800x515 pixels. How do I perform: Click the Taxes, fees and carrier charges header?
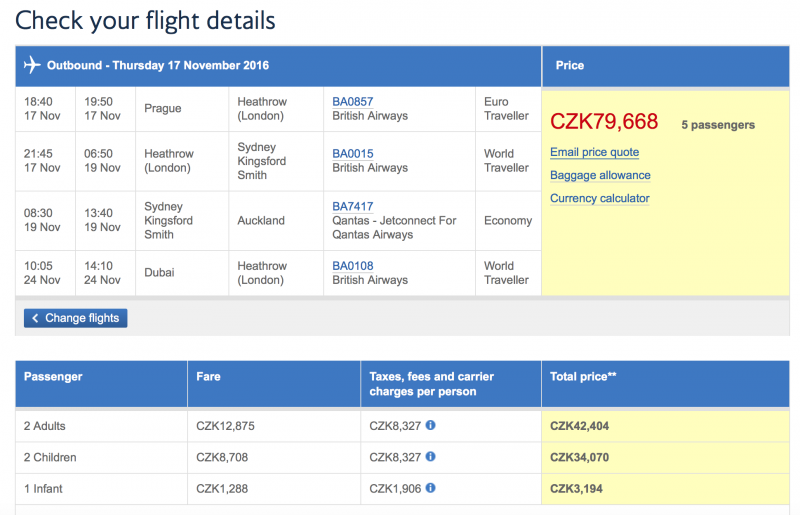(451, 384)
